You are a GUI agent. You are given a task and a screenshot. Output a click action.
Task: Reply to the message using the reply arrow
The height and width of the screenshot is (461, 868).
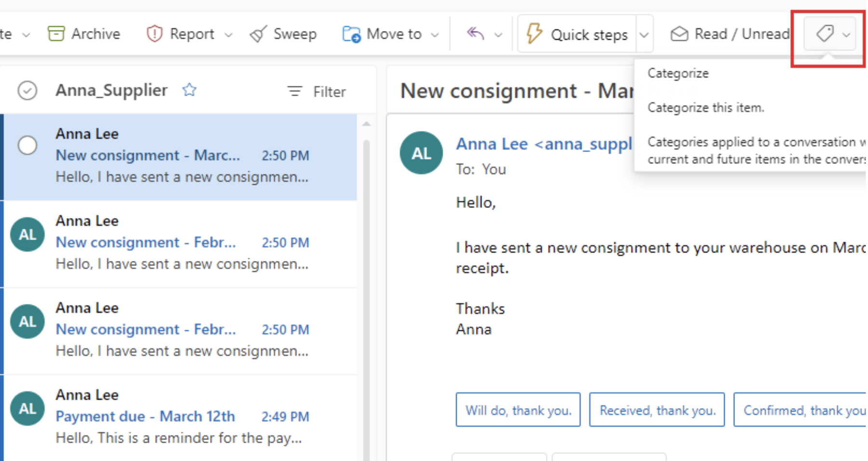[475, 33]
